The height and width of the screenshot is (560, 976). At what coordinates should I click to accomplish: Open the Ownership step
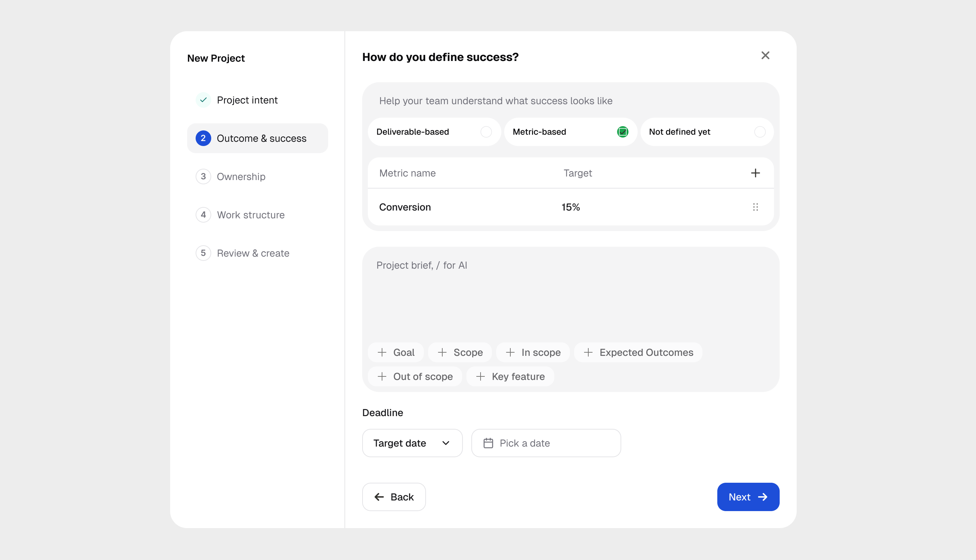coord(257,177)
